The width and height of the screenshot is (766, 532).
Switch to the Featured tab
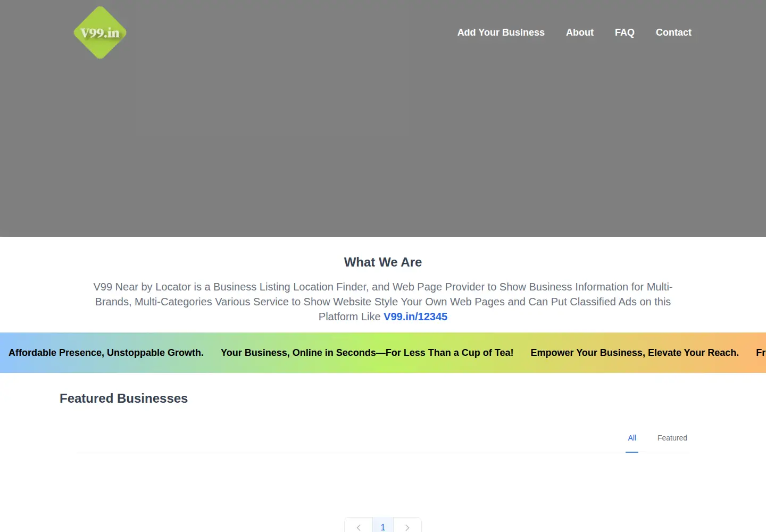click(x=672, y=438)
